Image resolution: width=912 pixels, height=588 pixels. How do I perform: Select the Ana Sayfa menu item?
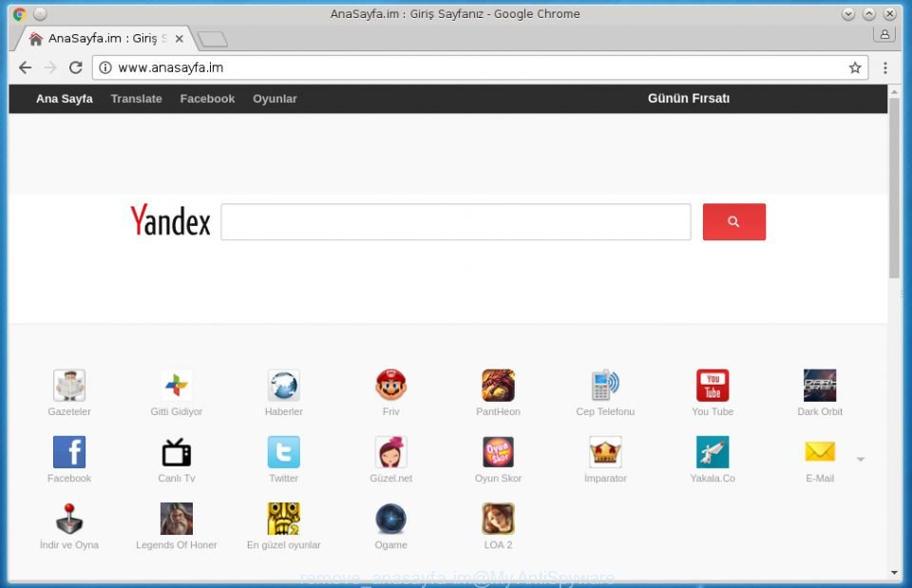coord(64,98)
